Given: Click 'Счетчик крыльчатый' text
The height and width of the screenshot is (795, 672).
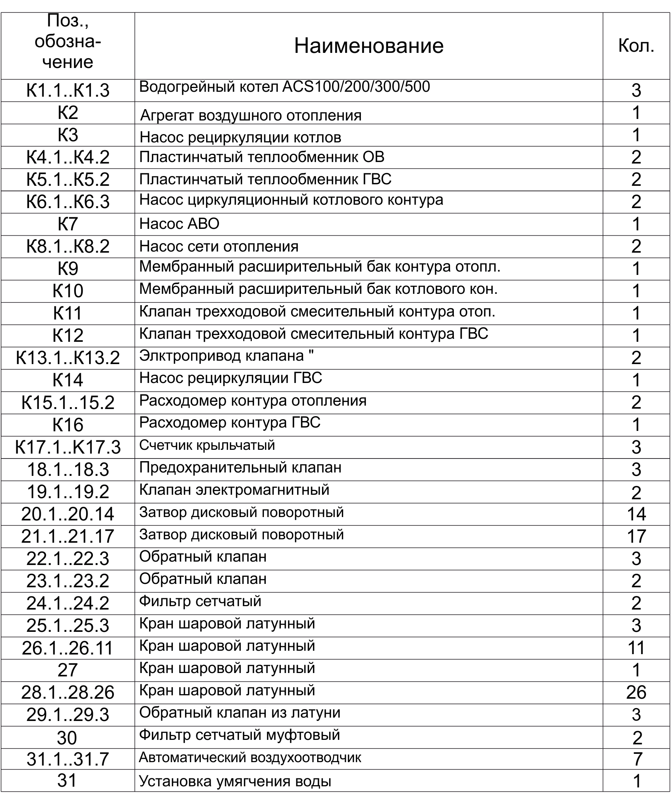Looking at the screenshot, I should tap(207, 445).
